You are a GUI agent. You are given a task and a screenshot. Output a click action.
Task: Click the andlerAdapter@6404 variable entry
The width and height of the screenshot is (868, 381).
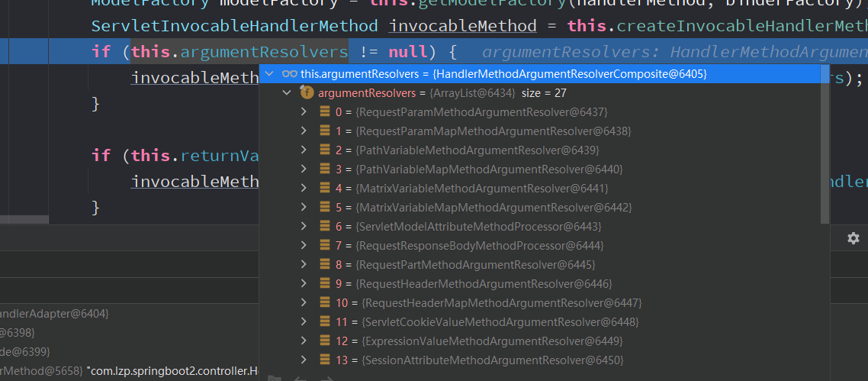tap(54, 314)
